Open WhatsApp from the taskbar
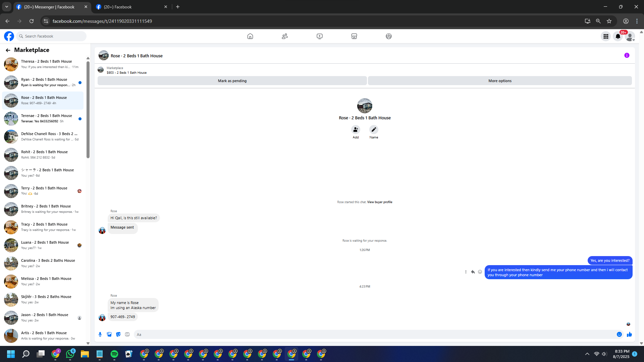The height and width of the screenshot is (362, 644). pyautogui.click(x=70, y=354)
